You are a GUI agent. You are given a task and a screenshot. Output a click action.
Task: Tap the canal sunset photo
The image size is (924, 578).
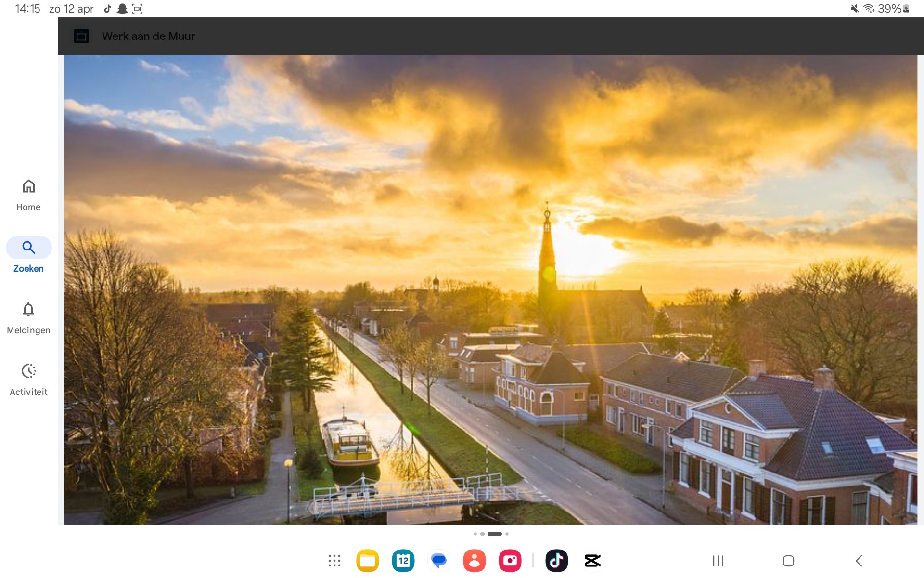491,289
